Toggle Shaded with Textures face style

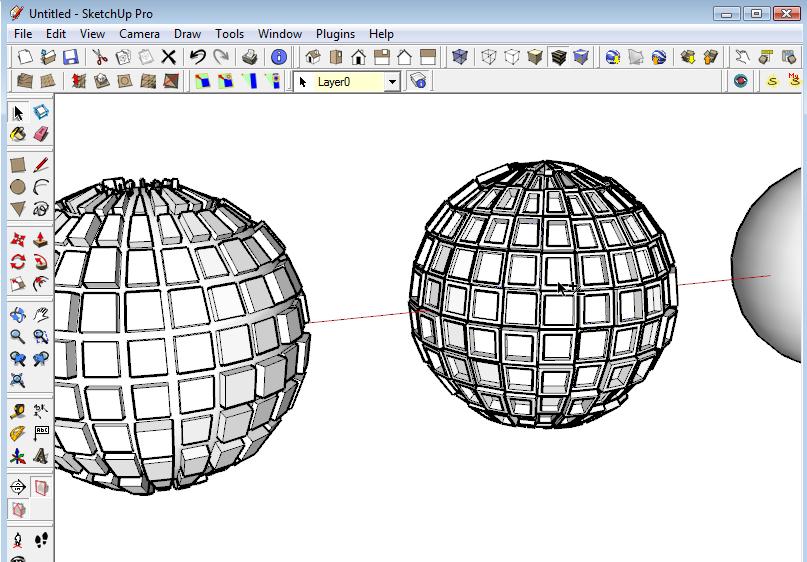pos(558,57)
